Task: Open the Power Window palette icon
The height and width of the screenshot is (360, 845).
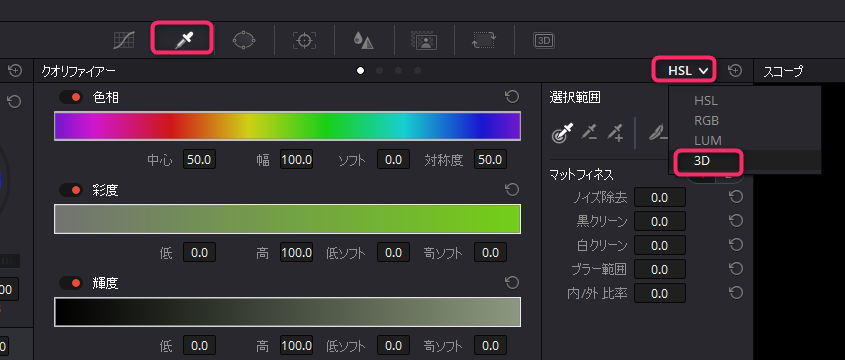Action: [244, 40]
